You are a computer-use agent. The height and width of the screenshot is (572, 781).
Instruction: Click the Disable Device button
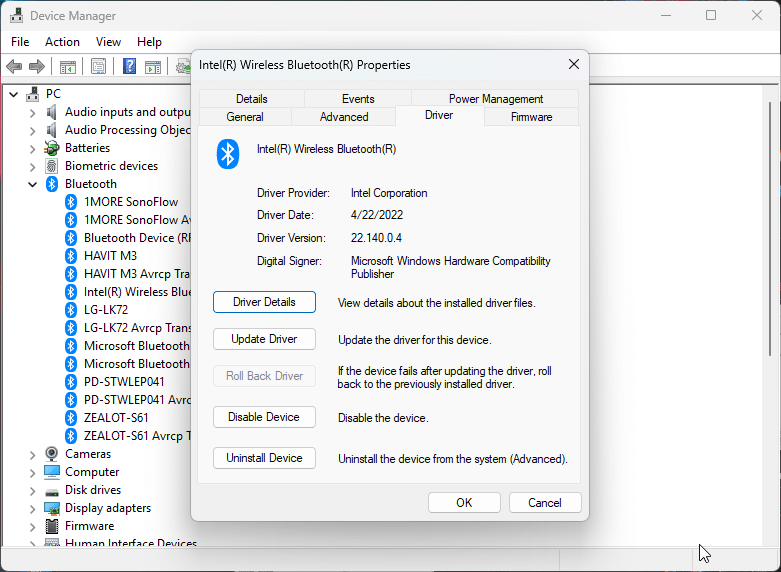click(x=264, y=417)
